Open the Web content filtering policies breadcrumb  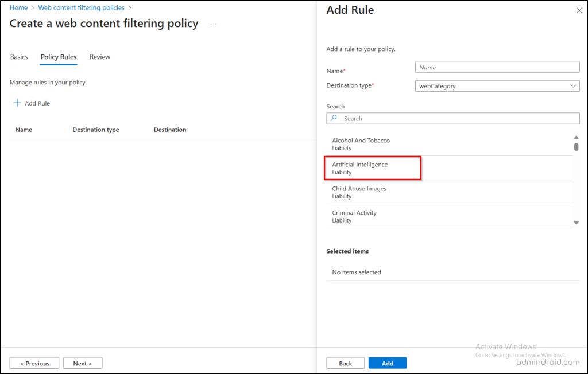click(x=81, y=8)
